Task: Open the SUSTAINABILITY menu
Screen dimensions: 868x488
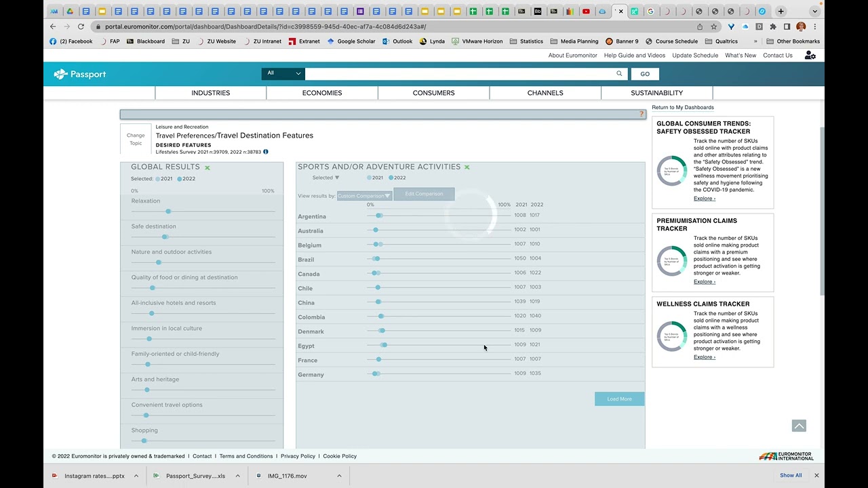Action: click(x=657, y=93)
